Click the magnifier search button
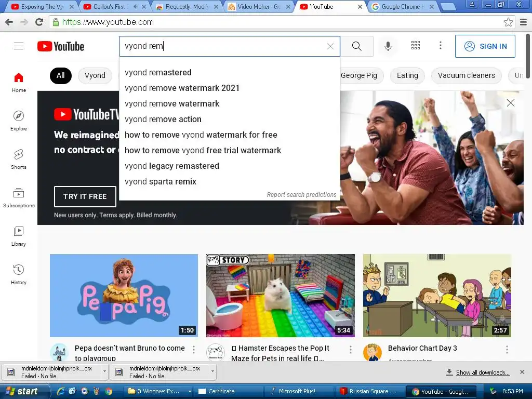This screenshot has height=399, width=532. [x=356, y=46]
